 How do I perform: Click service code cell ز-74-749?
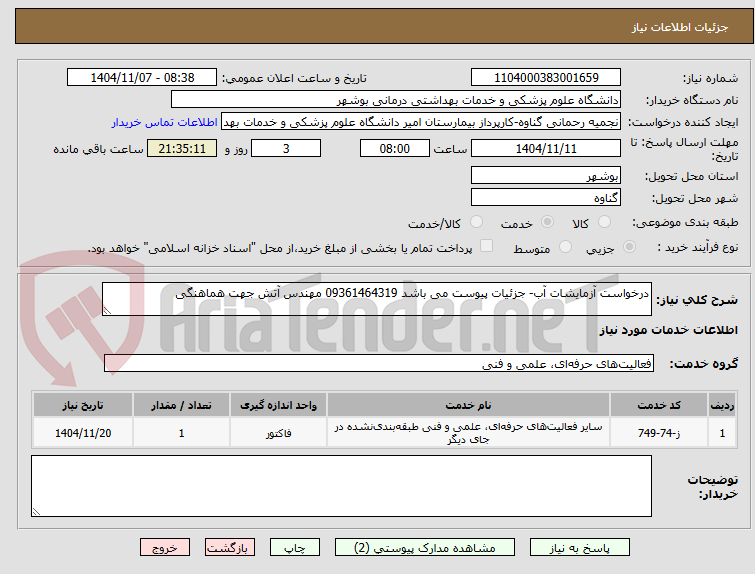click(x=659, y=433)
